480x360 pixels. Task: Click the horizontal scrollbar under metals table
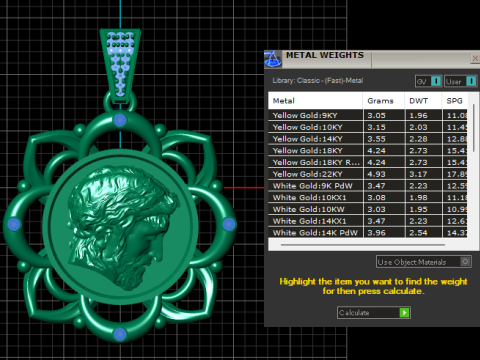363,245
